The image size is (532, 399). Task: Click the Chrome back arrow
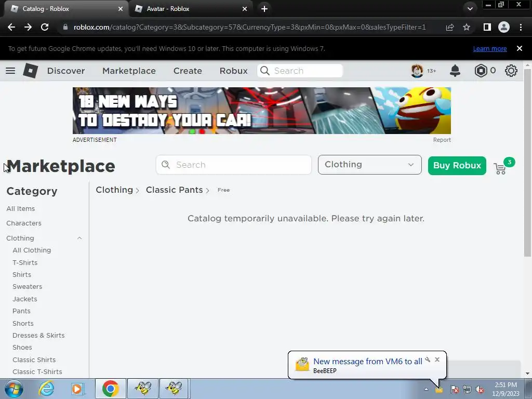pyautogui.click(x=11, y=27)
